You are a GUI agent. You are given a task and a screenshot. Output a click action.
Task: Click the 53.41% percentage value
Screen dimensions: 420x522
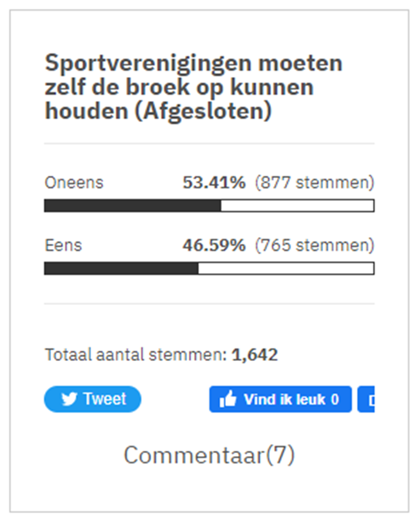click(214, 183)
